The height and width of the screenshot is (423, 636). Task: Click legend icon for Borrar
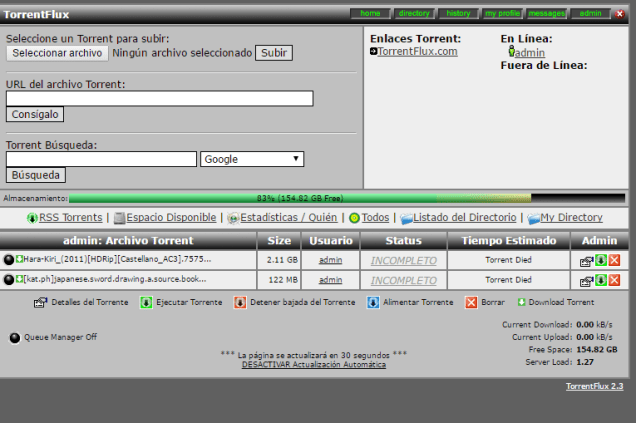[x=471, y=303]
